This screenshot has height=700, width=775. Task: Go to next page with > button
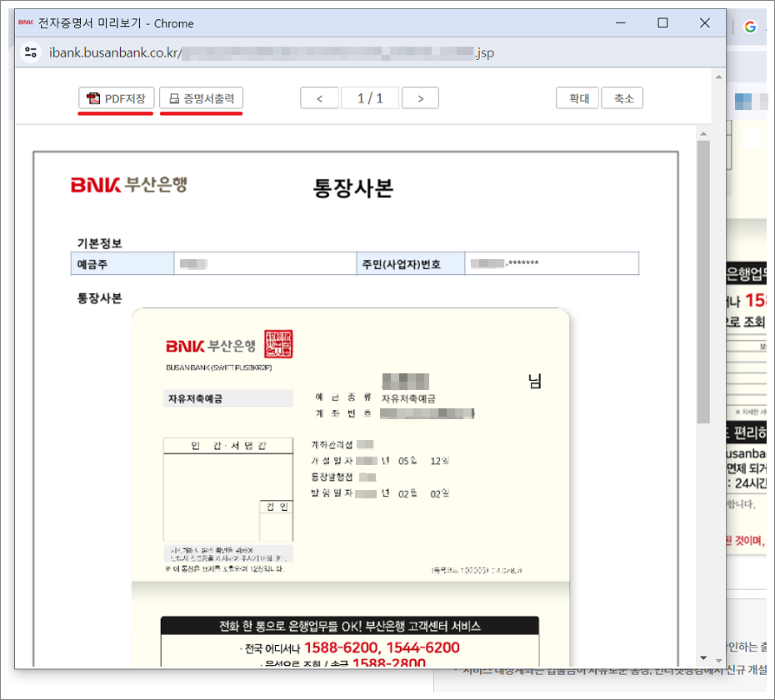420,97
